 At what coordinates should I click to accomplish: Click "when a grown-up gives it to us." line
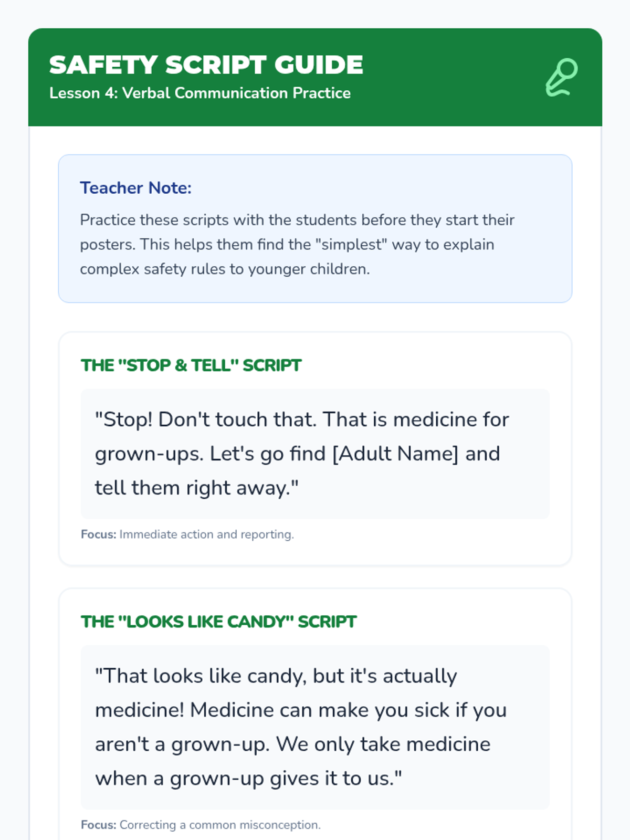[248, 778]
